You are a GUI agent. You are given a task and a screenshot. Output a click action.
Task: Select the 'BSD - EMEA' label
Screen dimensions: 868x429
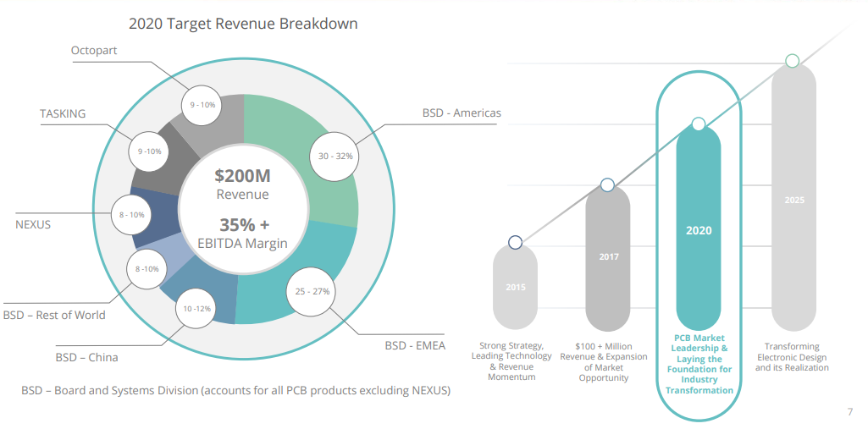415,346
